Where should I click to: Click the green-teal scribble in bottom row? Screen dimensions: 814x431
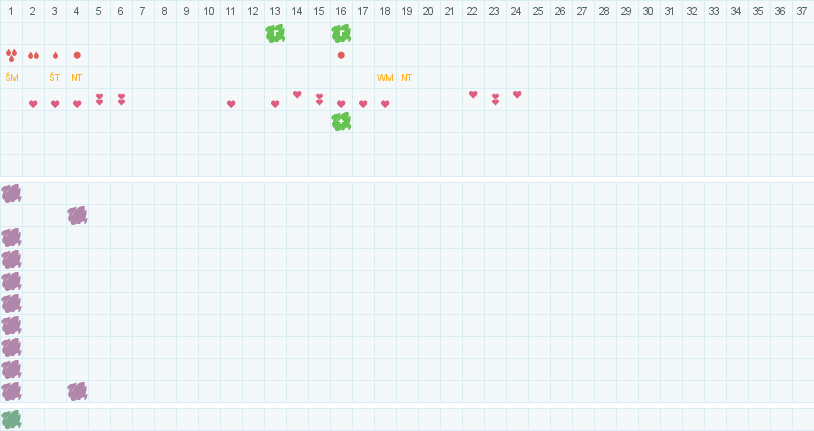pyautogui.click(x=11, y=419)
